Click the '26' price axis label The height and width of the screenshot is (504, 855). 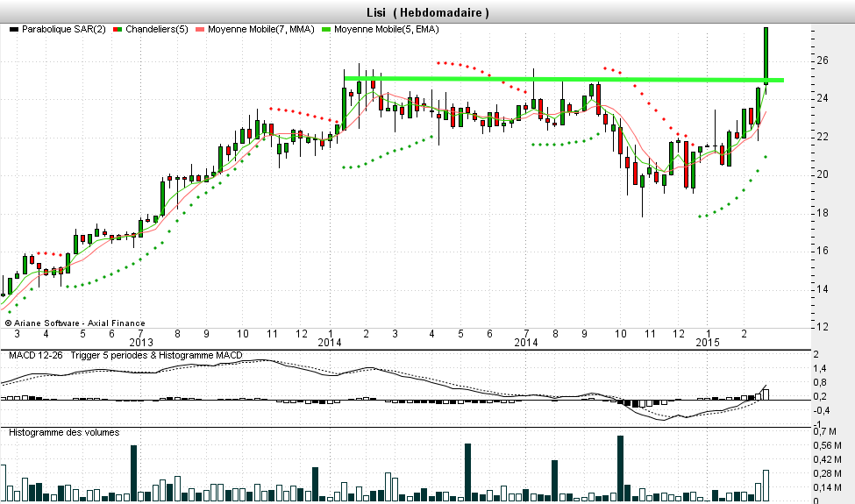pos(823,60)
